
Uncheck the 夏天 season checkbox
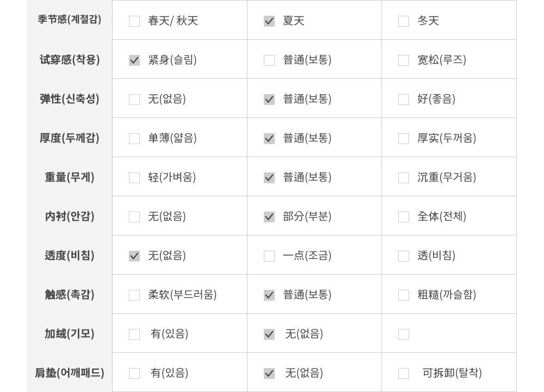(x=269, y=21)
